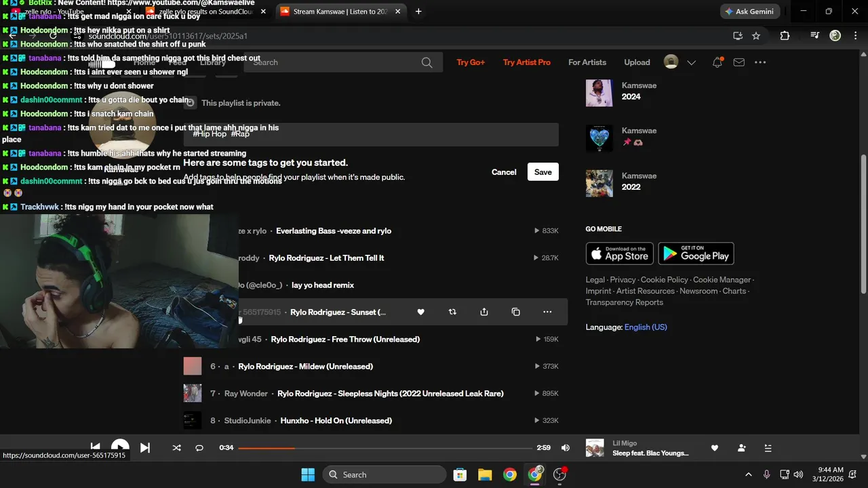Open Chrome media control icon
Screen dimensions: 868x488
click(x=814, y=36)
